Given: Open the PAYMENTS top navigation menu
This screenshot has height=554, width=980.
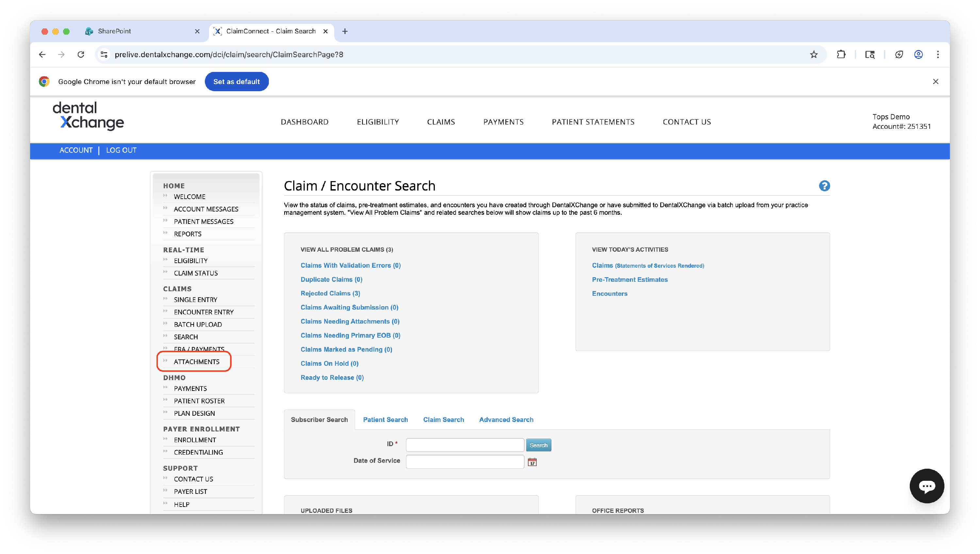Looking at the screenshot, I should (x=503, y=122).
